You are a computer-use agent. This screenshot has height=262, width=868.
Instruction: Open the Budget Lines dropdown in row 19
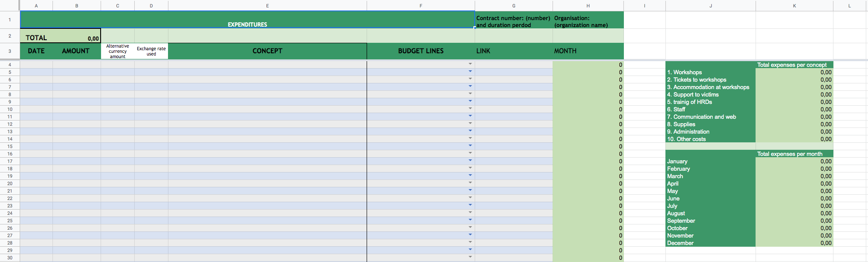pyautogui.click(x=470, y=176)
